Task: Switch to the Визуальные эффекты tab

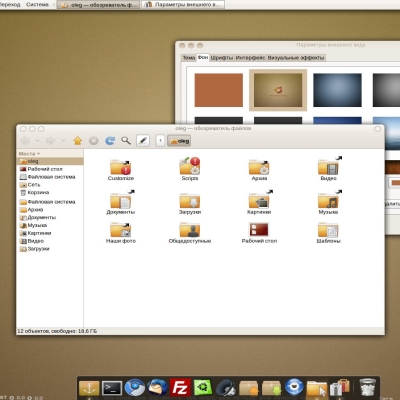Action: pos(296,58)
